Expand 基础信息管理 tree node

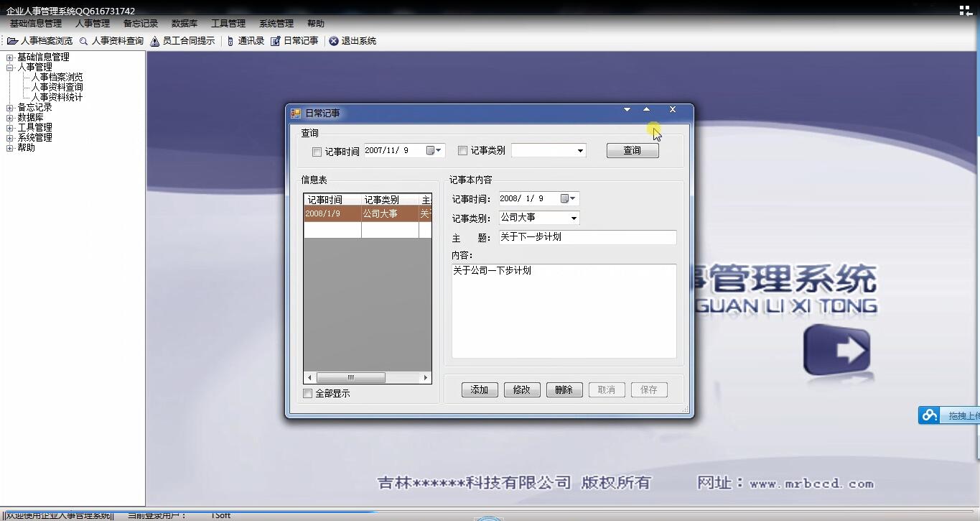(x=10, y=57)
